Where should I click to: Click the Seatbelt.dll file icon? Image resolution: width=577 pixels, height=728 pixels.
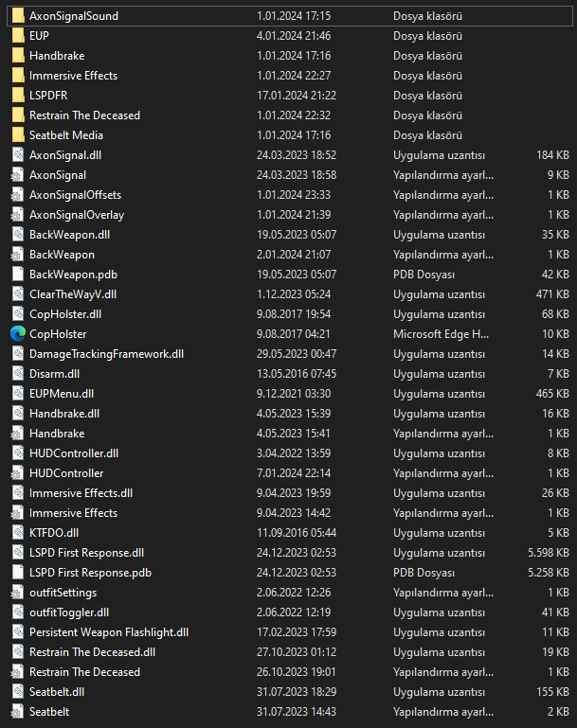[x=18, y=692]
